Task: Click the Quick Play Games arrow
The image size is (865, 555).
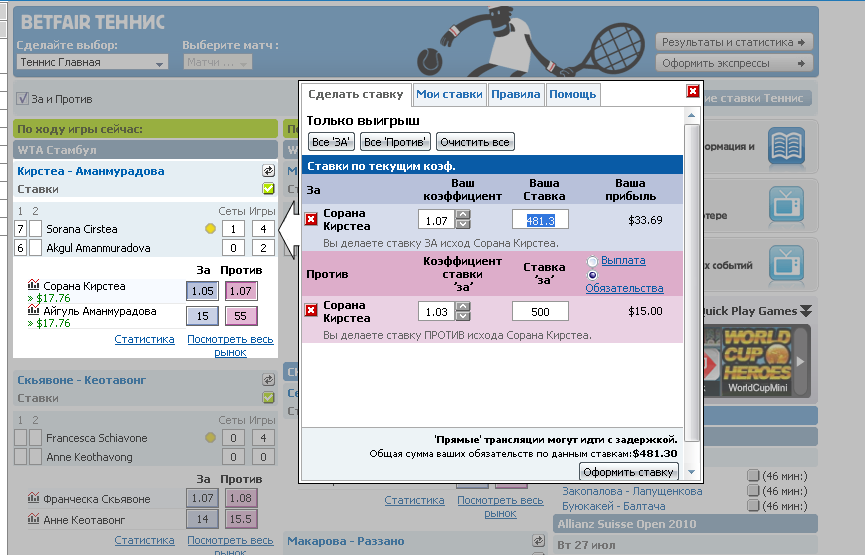Action: pyautogui.click(x=806, y=311)
